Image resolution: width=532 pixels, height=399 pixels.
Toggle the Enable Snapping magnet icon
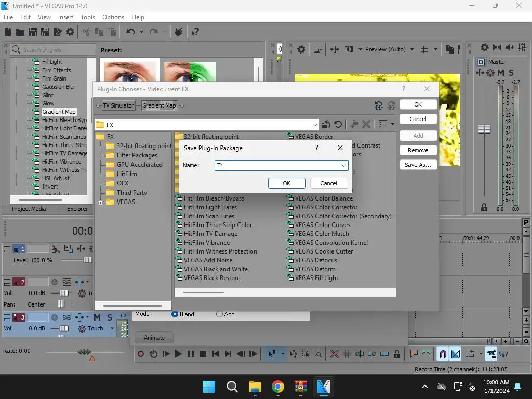pyautogui.click(x=443, y=354)
